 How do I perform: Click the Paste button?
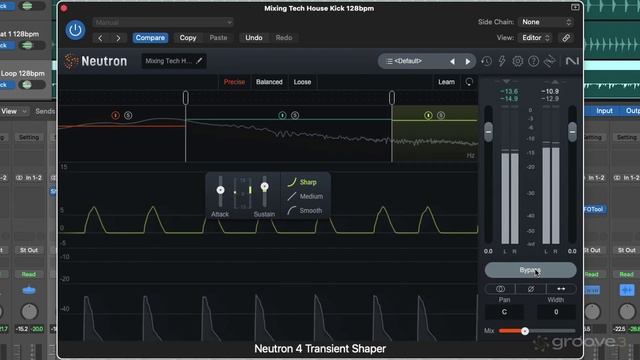click(218, 38)
